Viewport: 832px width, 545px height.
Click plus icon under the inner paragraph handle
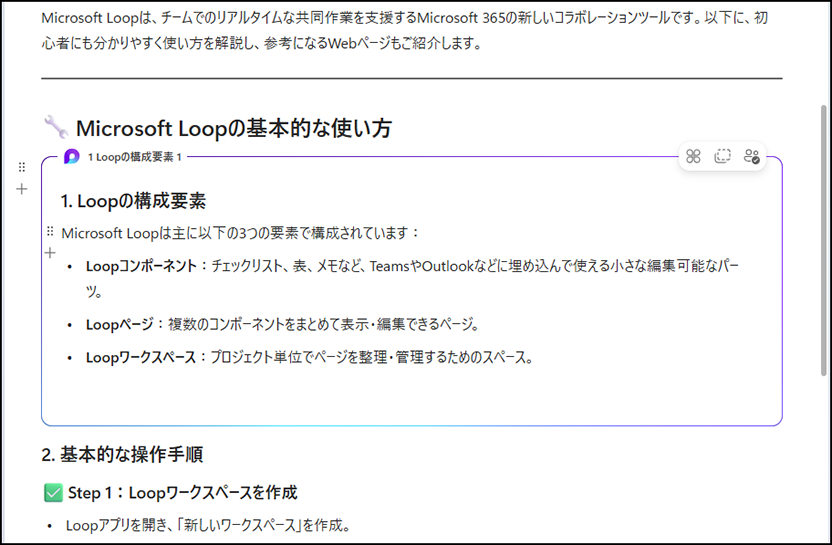pyautogui.click(x=50, y=253)
